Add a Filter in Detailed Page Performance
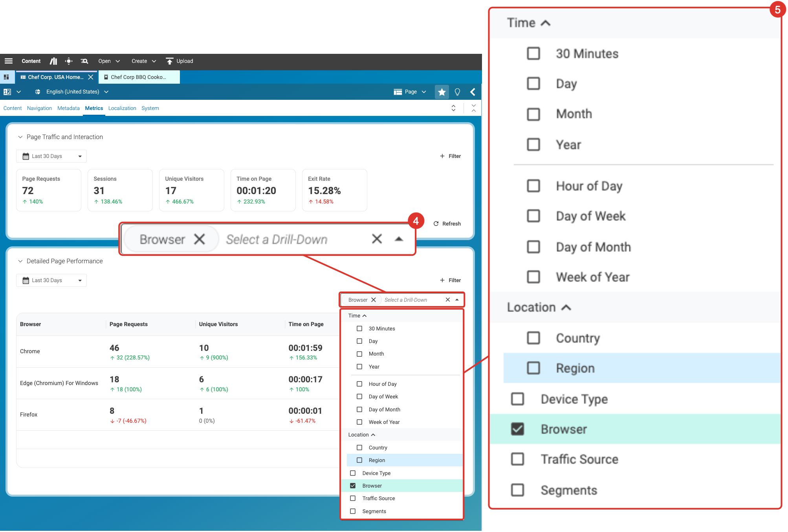Image resolution: width=788 pixels, height=532 pixels. [x=450, y=280]
